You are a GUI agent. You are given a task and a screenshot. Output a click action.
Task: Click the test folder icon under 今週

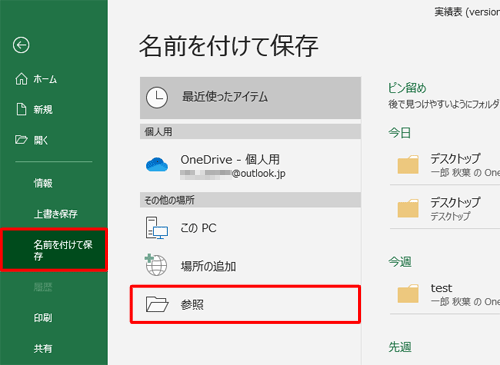point(408,293)
